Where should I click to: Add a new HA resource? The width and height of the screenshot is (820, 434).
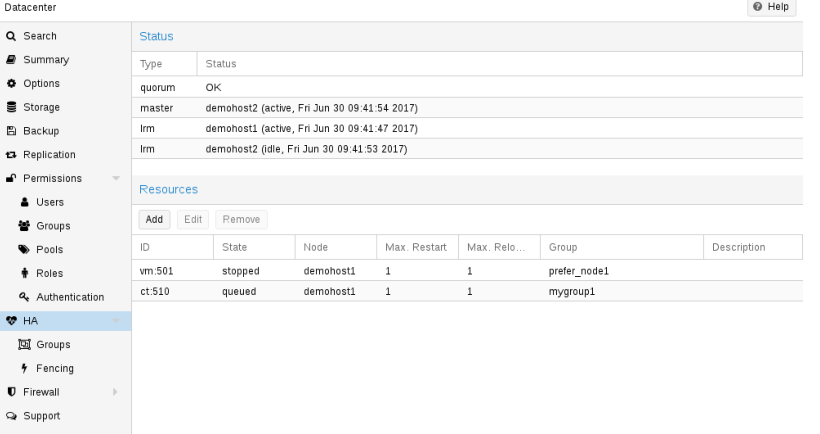click(x=154, y=220)
